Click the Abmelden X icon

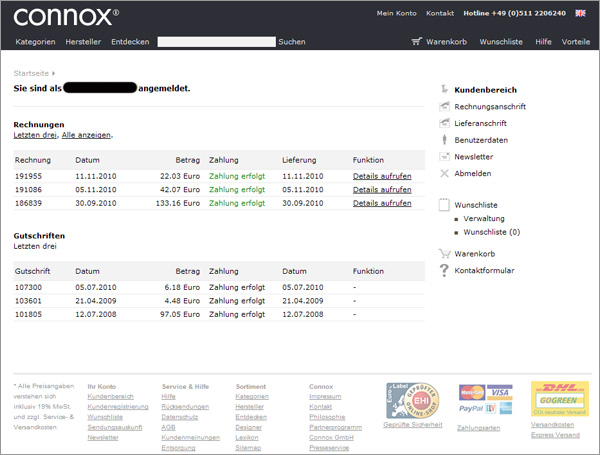pyautogui.click(x=444, y=173)
